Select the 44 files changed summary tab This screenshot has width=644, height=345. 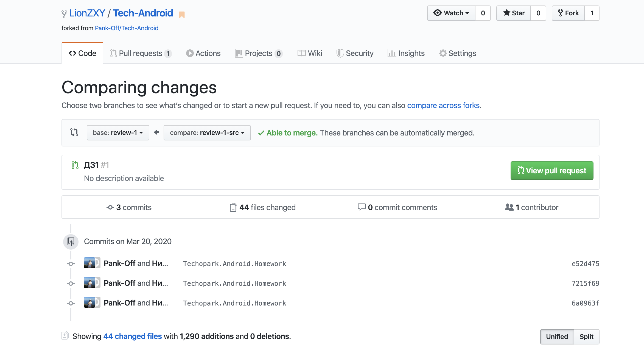pyautogui.click(x=263, y=207)
